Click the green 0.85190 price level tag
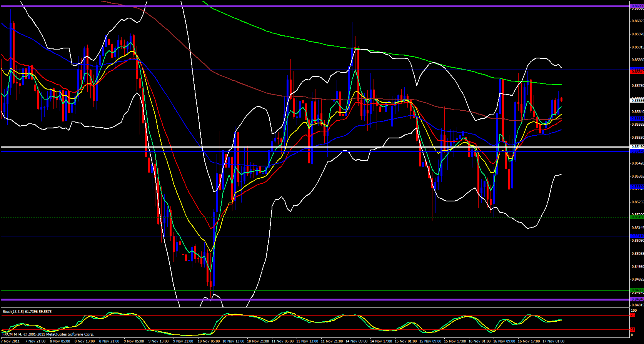This screenshot has width=644, height=344. (x=637, y=217)
